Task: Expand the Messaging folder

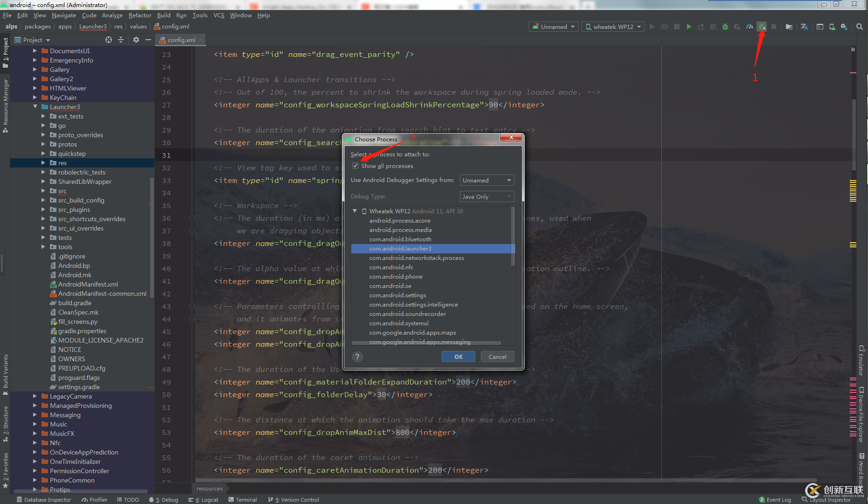Action: (x=35, y=415)
